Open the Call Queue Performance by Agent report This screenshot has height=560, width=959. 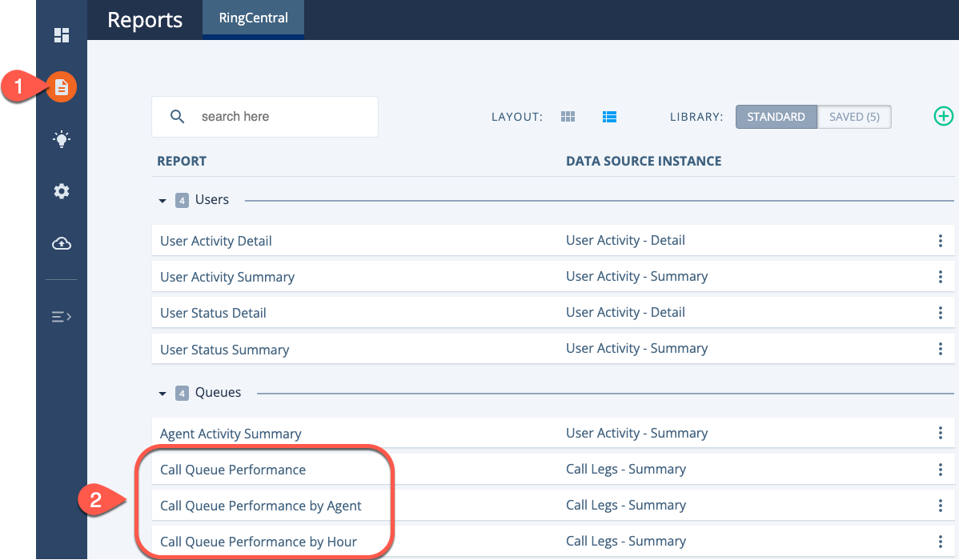(x=261, y=506)
